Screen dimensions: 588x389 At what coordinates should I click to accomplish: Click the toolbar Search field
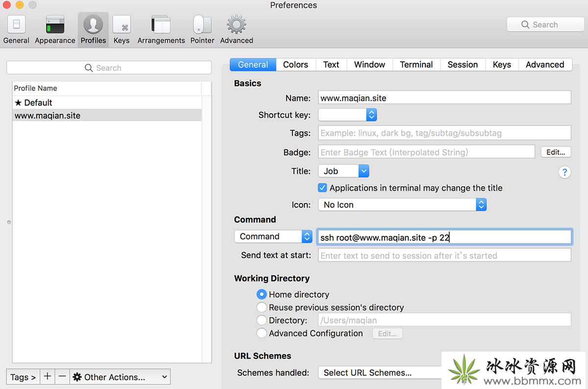[545, 25]
